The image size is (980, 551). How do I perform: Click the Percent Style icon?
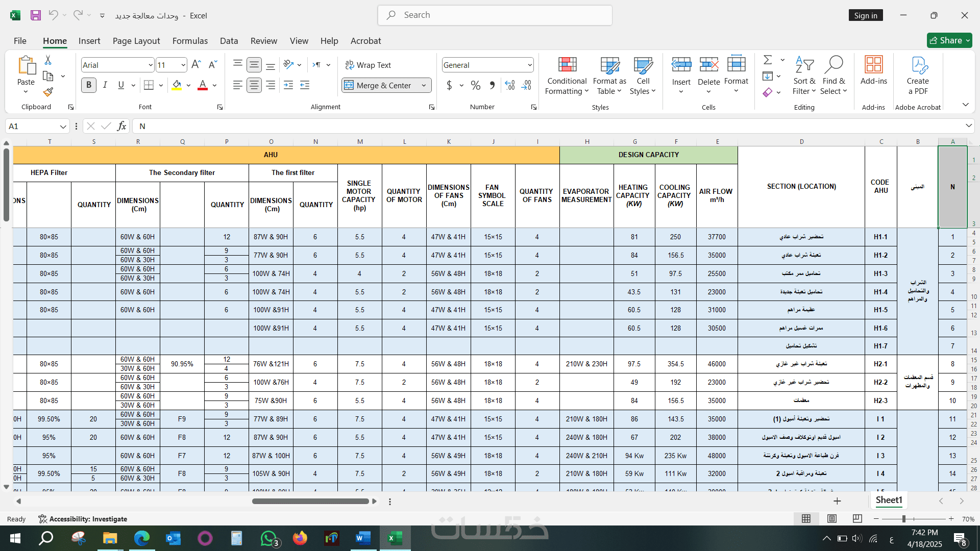[475, 85]
